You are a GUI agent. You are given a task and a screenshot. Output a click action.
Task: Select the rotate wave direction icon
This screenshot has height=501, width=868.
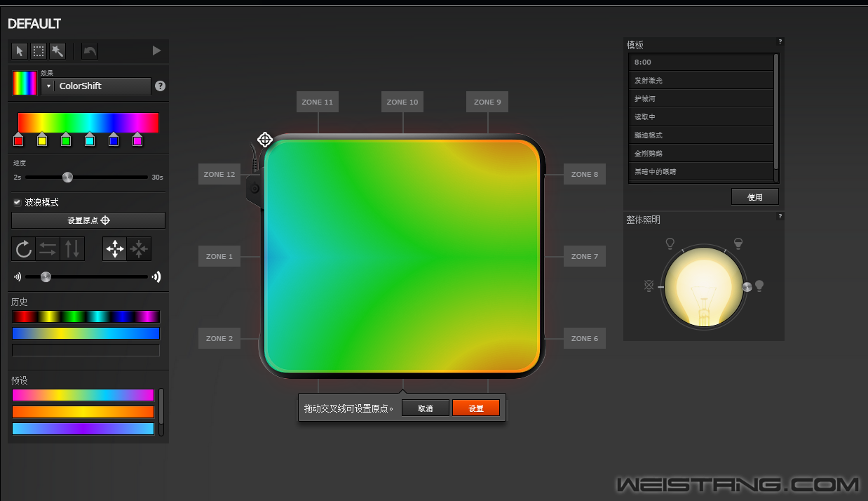(23, 249)
